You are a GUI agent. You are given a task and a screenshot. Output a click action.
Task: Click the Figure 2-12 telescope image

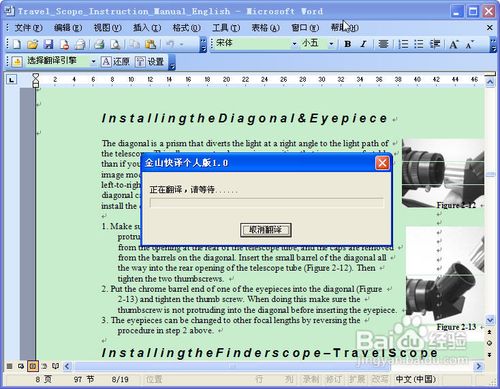(443, 174)
